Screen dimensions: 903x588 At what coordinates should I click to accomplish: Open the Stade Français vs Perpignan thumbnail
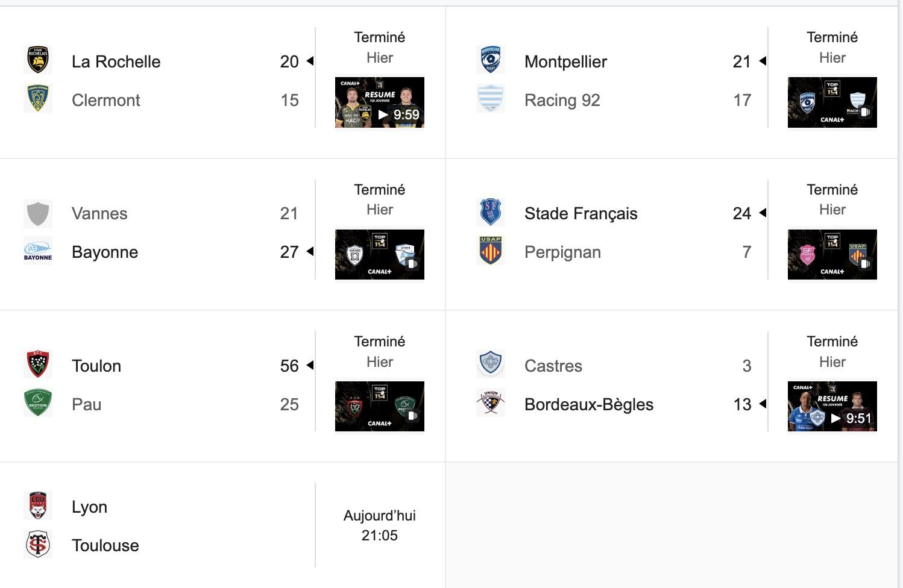click(832, 254)
